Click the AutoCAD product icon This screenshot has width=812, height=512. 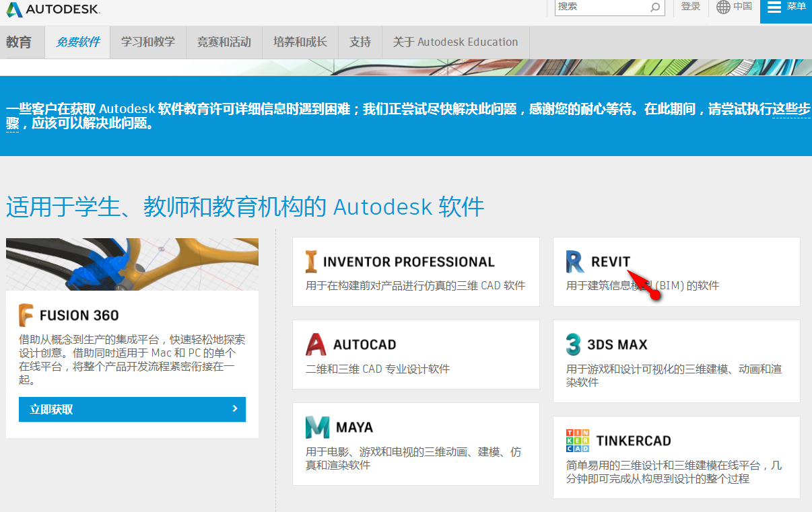click(316, 344)
